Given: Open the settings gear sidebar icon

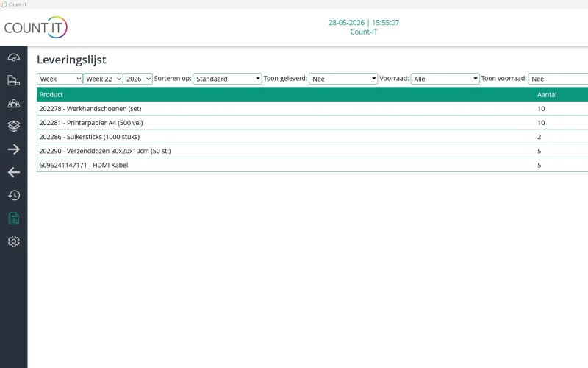Looking at the screenshot, I should (14, 241).
